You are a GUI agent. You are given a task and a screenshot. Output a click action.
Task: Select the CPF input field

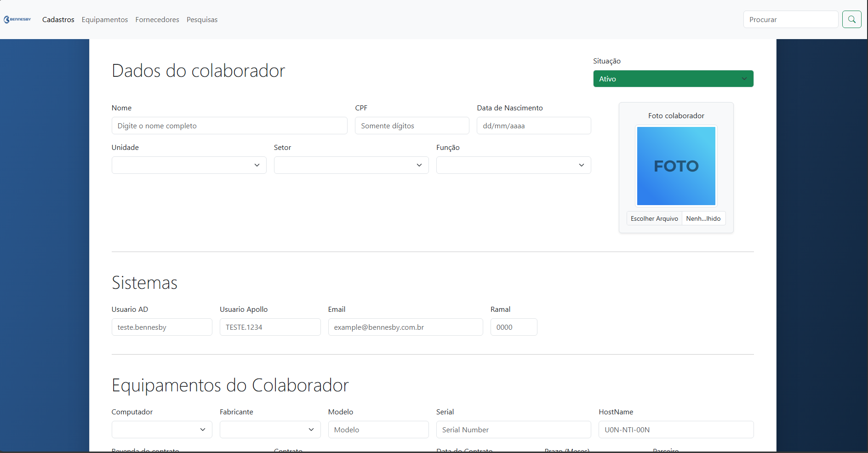411,126
